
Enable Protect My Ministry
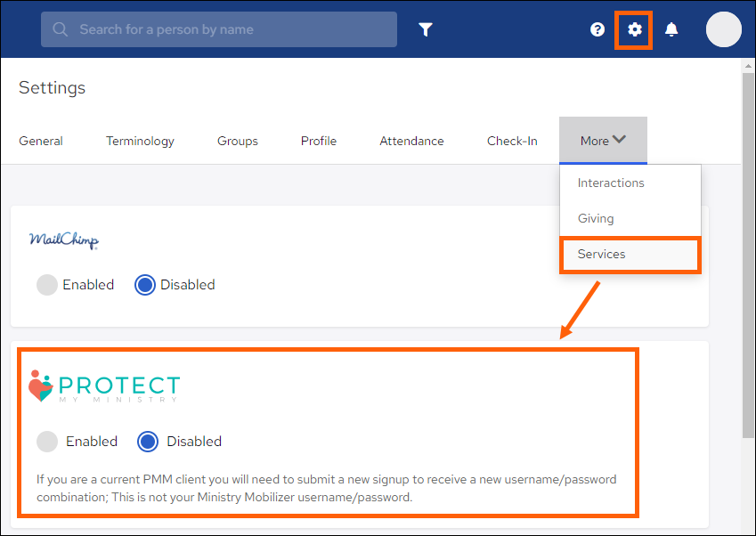click(46, 441)
